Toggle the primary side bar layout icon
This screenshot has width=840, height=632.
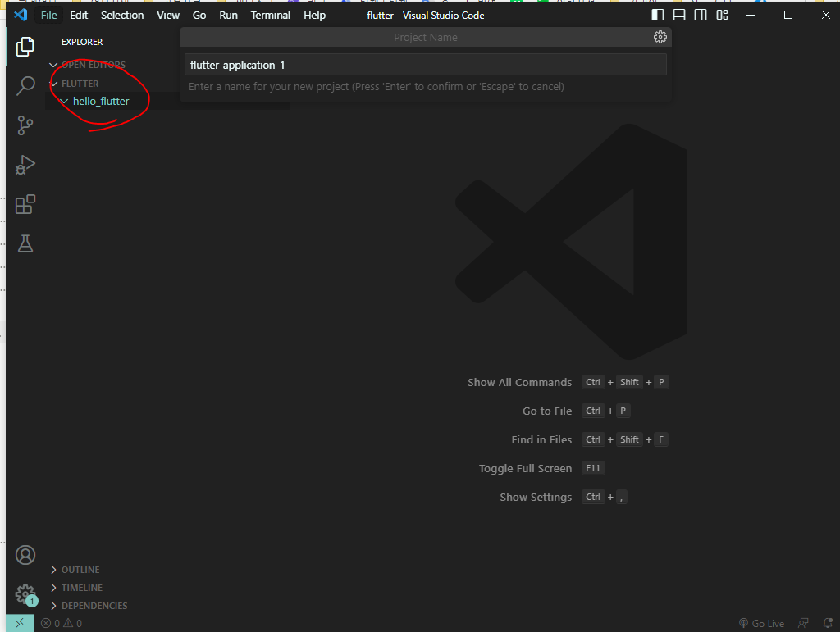click(x=658, y=15)
